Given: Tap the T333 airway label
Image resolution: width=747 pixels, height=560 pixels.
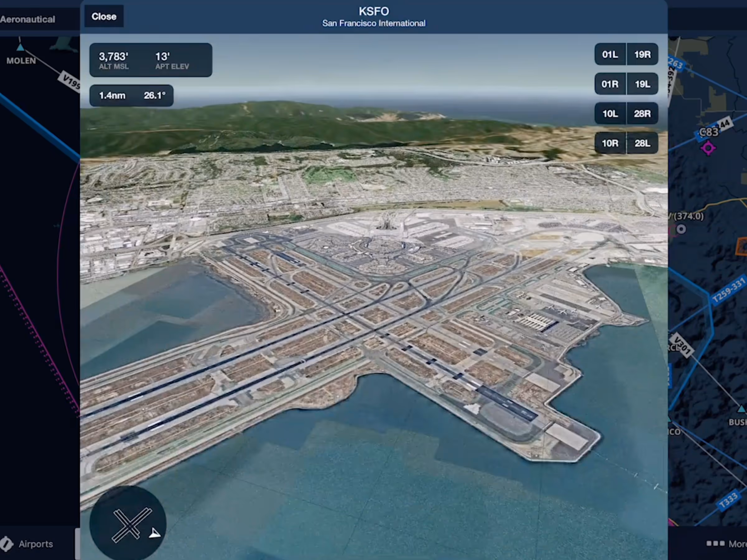Looking at the screenshot, I should tap(728, 500).
